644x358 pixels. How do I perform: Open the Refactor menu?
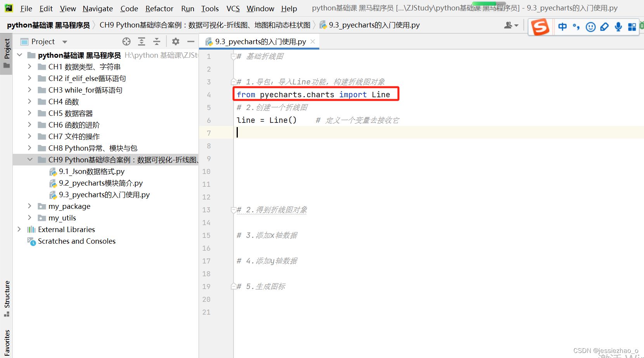(x=159, y=8)
